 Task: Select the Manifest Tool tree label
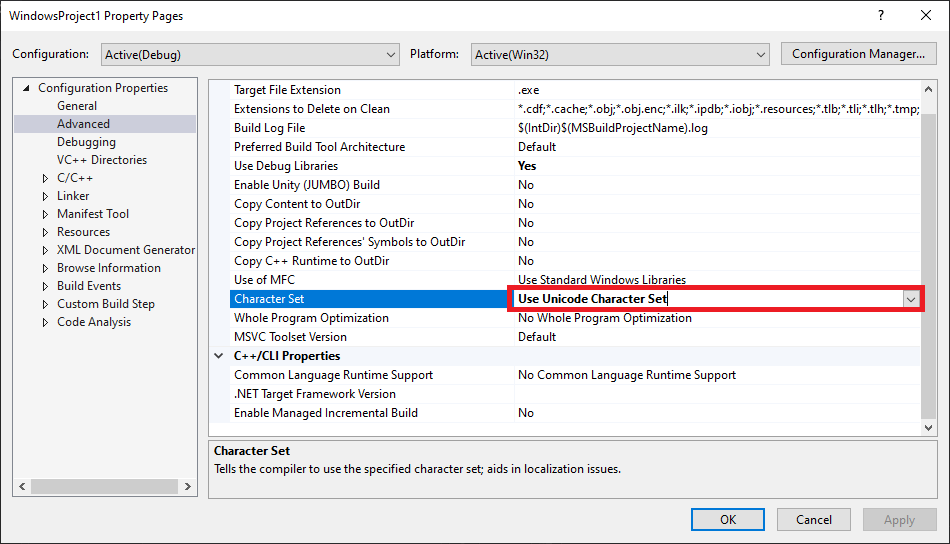pos(93,214)
